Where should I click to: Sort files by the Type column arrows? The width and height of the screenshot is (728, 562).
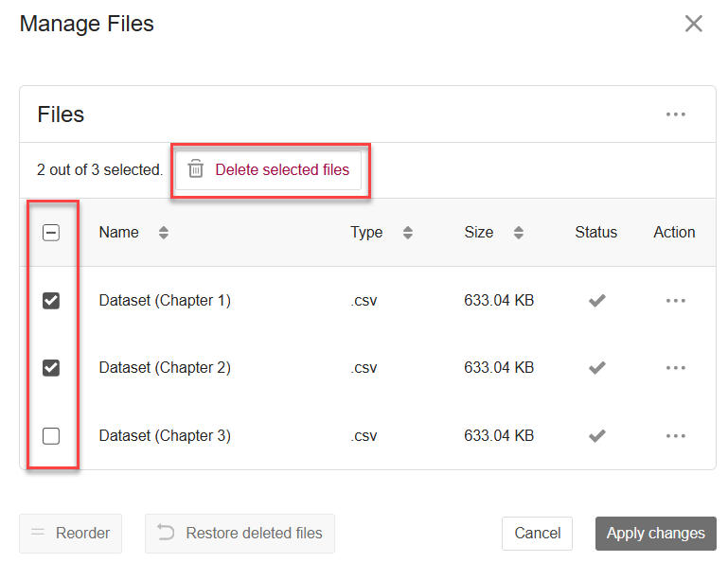click(x=407, y=233)
